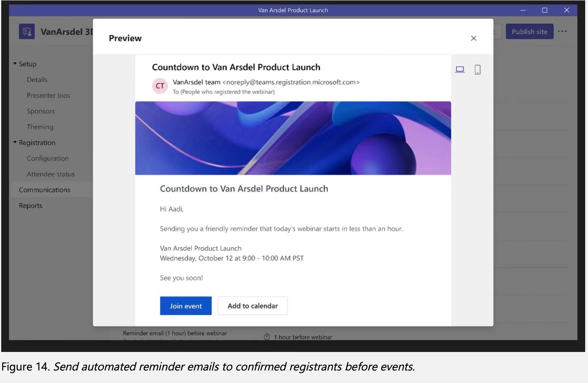Screen dimensions: 588x383
Task: Select Communications in the sidebar
Action: click(44, 190)
